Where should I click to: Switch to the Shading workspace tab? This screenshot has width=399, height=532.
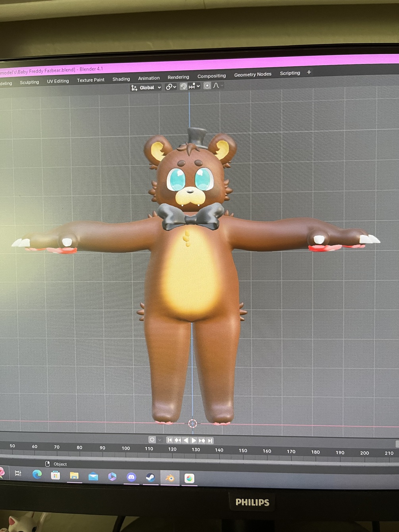121,79
